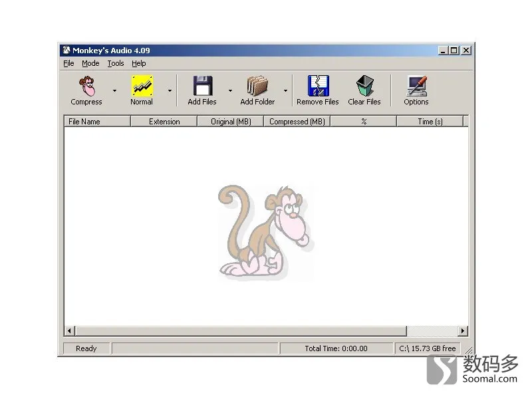This screenshot has height=399, width=532.
Task: Sort by Time (s) column header
Action: tap(430, 122)
